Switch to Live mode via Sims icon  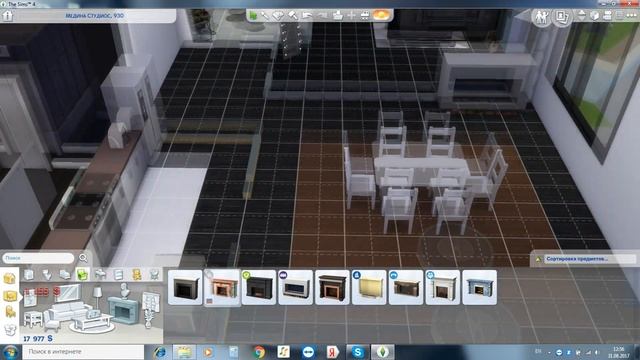pos(542,17)
